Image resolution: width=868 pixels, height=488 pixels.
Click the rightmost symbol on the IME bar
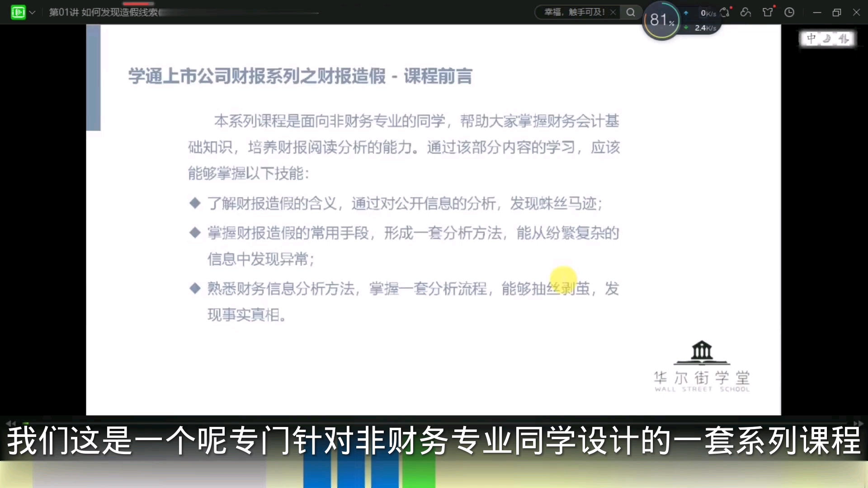click(844, 39)
